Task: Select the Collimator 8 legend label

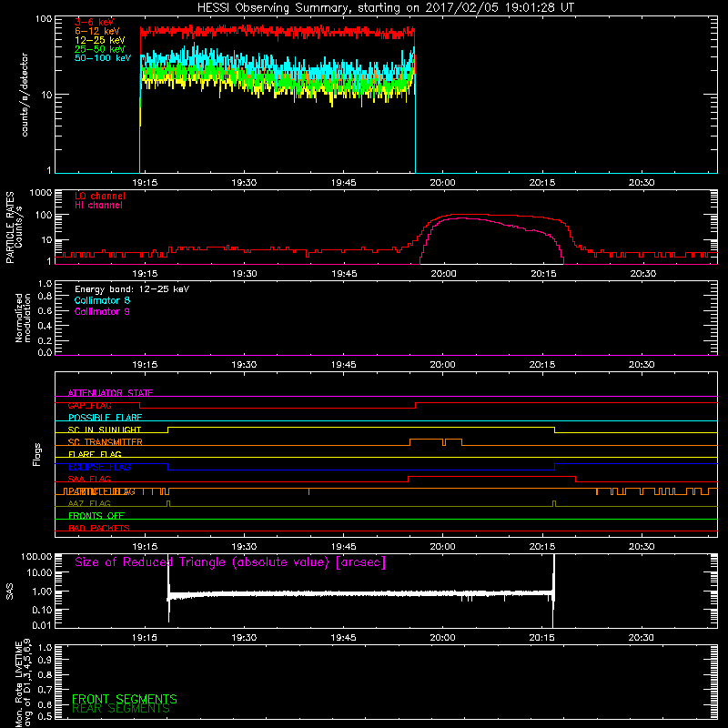Action: pos(102,300)
